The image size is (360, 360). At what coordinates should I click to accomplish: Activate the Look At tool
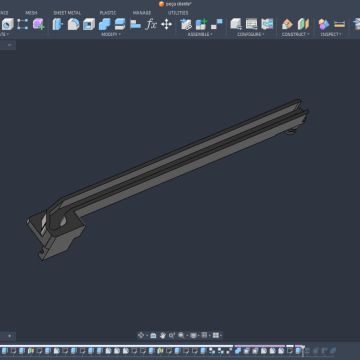pos(153,335)
